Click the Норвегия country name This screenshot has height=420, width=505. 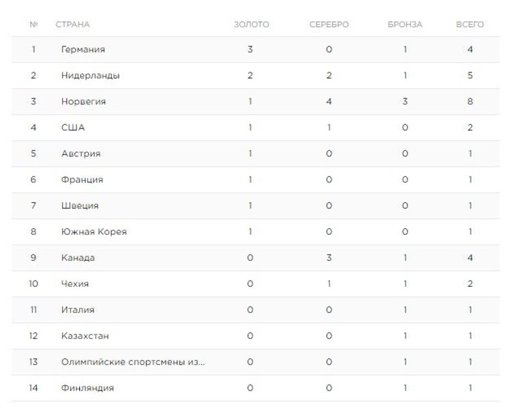coord(83,102)
